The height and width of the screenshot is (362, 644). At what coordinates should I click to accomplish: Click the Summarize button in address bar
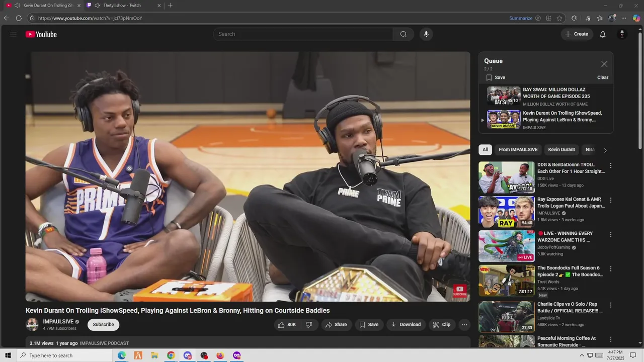point(521,18)
